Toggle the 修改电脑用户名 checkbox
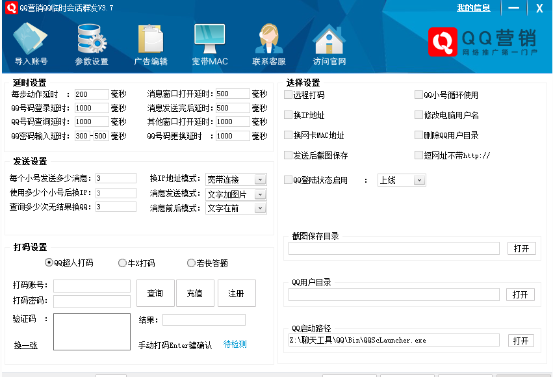Screen dimensions: 553x392 coord(418,114)
